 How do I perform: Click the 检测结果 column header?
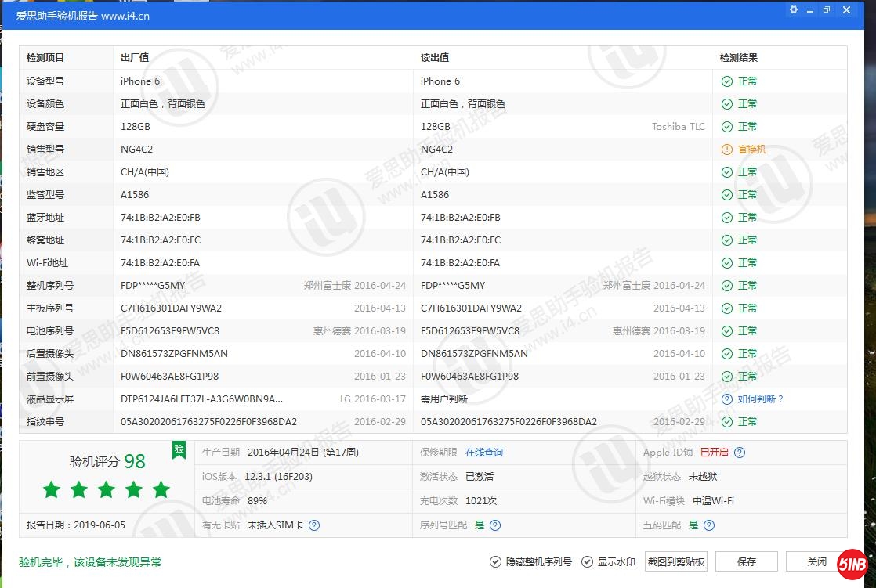tap(738, 58)
